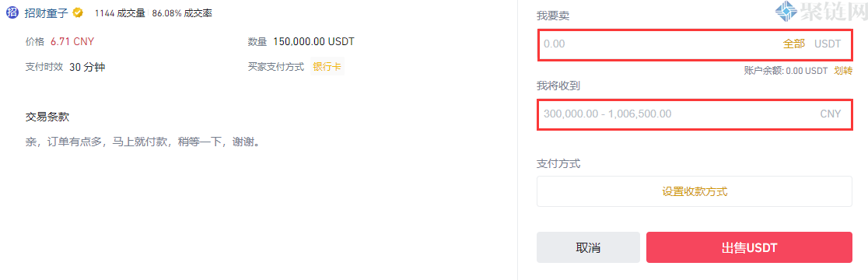This screenshot has width=868, height=280.
Task: Click the 30 分钟 payment time limit
Action: (87, 67)
